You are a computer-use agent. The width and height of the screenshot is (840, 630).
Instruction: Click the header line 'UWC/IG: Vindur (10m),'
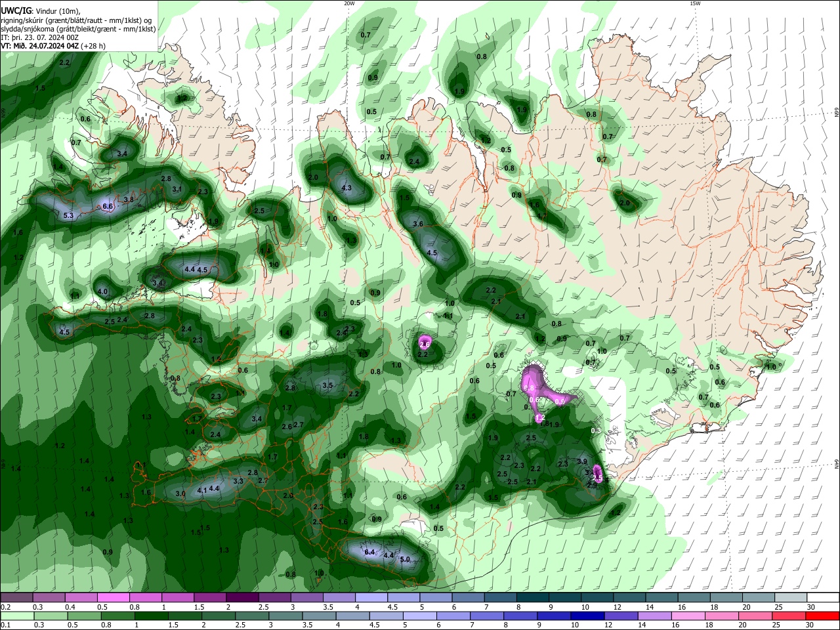click(39, 11)
